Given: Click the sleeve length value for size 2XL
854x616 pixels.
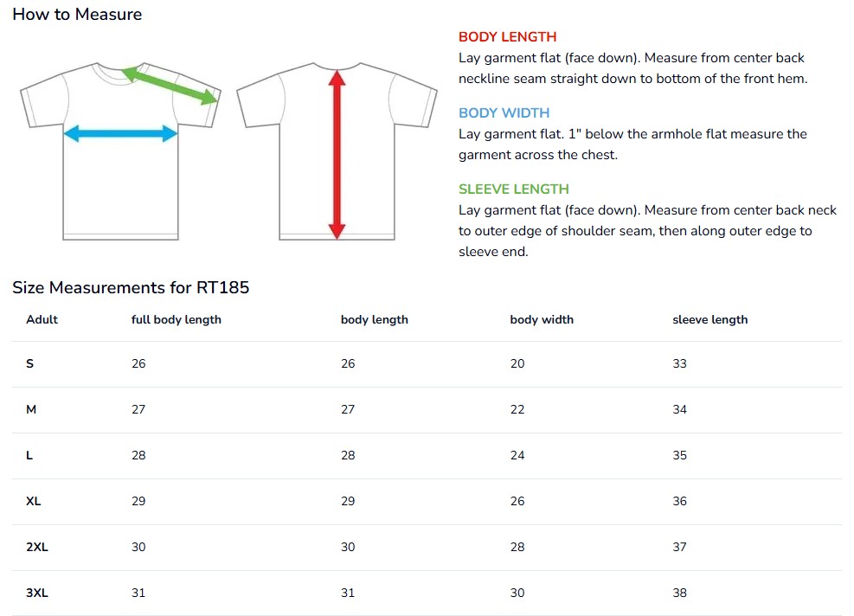Looking at the screenshot, I should (x=679, y=548).
